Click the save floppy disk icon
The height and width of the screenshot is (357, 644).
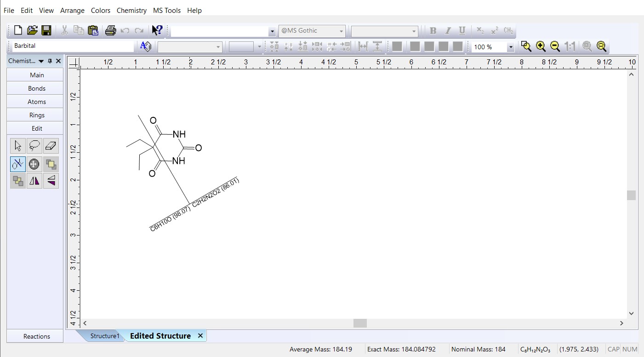(46, 31)
